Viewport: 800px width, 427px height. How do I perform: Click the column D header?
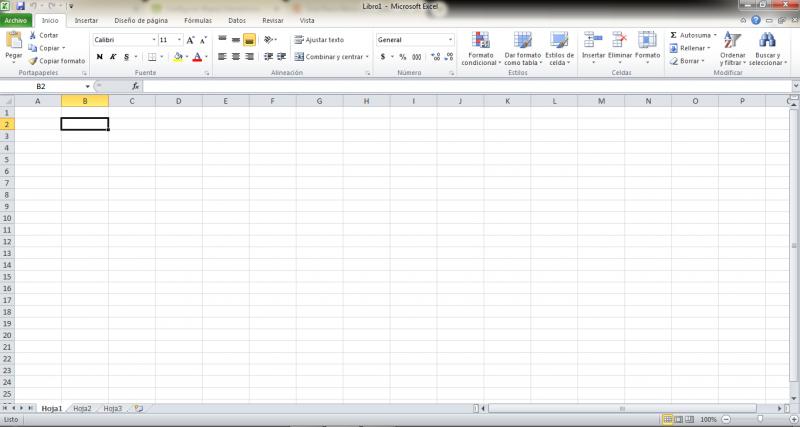click(177, 101)
